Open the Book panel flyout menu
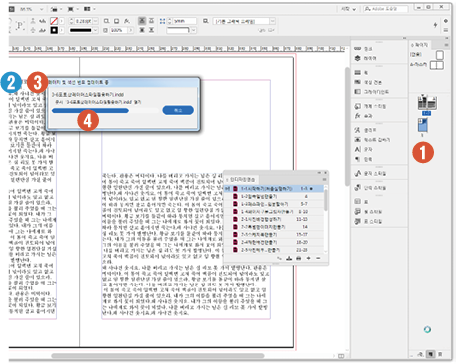This screenshot has width=456, height=364. coord(324,180)
